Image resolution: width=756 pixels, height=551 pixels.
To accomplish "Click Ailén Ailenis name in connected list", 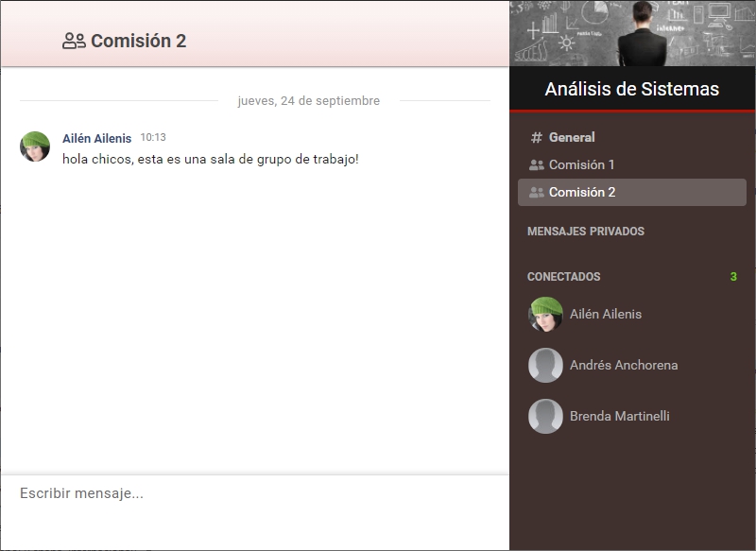I will click(606, 315).
